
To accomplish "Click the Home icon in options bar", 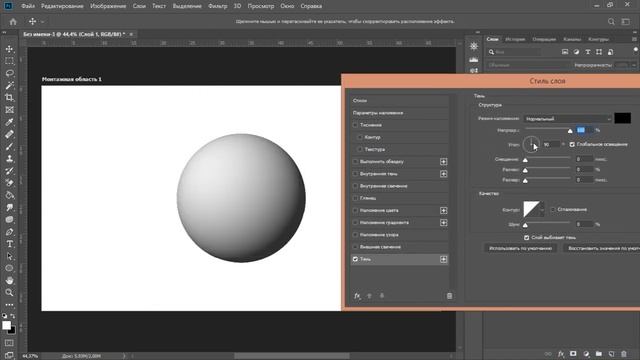I will pos(13,22).
